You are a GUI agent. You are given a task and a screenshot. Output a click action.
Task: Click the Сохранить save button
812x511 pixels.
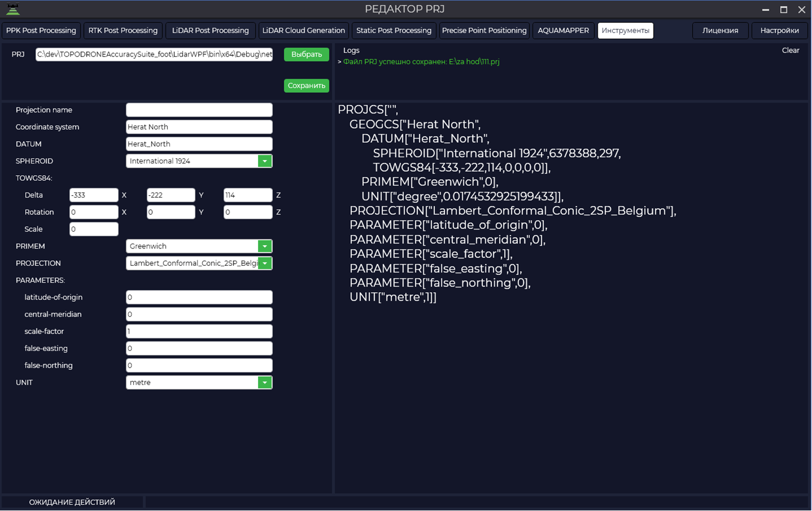point(307,86)
